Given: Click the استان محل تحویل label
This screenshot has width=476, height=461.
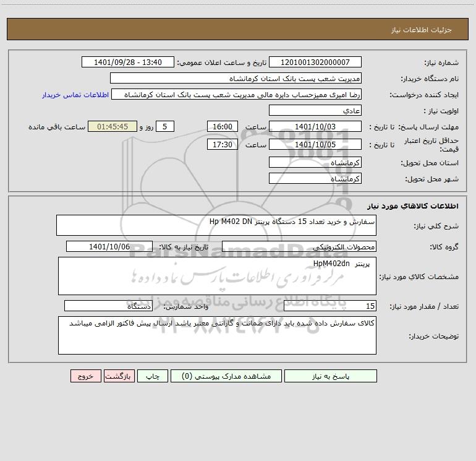Looking at the screenshot, I should pos(430,163).
